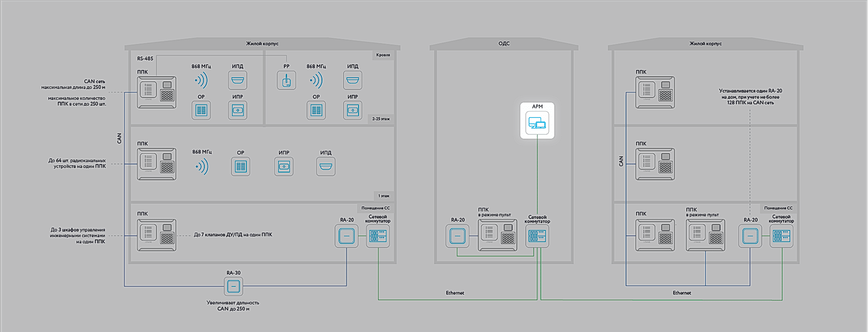Click the ППК в режиме пульт in ОДС
The width and height of the screenshot is (868, 332).
coord(497,235)
